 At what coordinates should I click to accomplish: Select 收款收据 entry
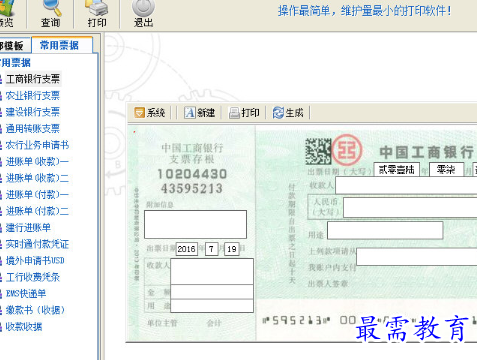click(24, 327)
